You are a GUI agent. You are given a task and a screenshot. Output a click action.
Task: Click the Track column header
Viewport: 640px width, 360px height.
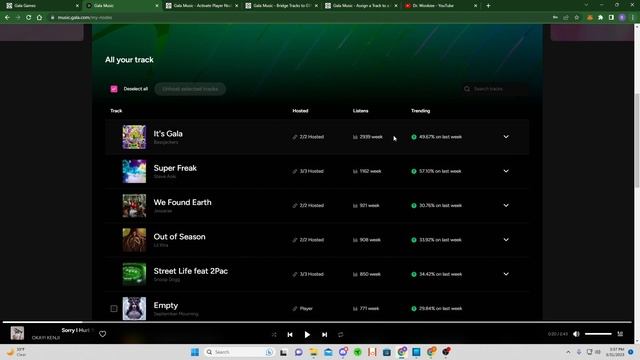pos(116,111)
